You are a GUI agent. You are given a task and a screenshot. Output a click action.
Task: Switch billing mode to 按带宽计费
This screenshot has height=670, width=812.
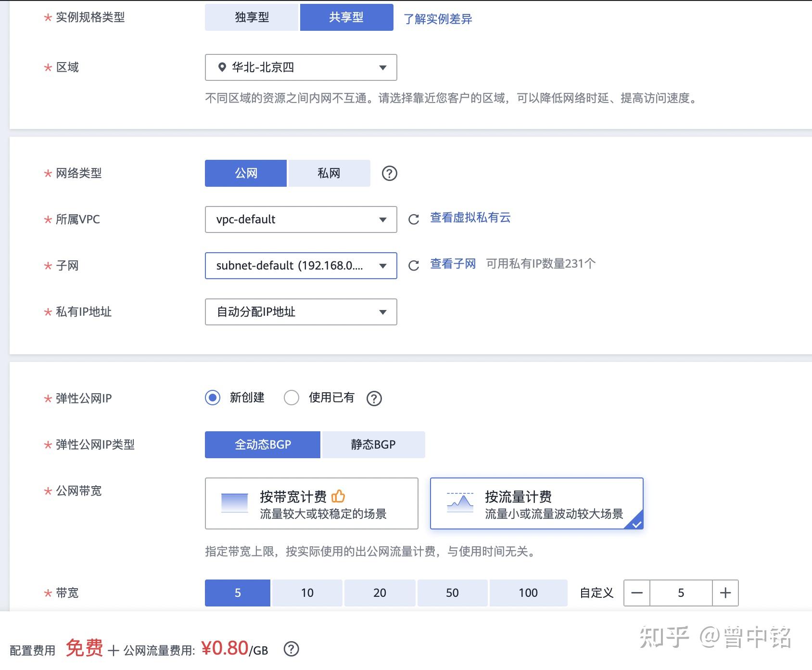point(311,503)
